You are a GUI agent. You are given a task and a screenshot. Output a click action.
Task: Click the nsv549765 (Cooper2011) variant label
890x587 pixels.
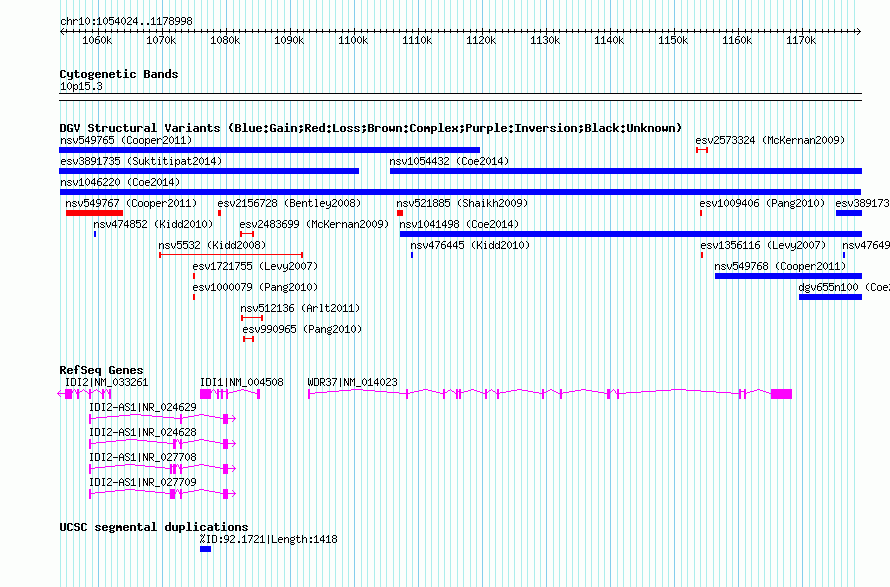click(x=126, y=140)
